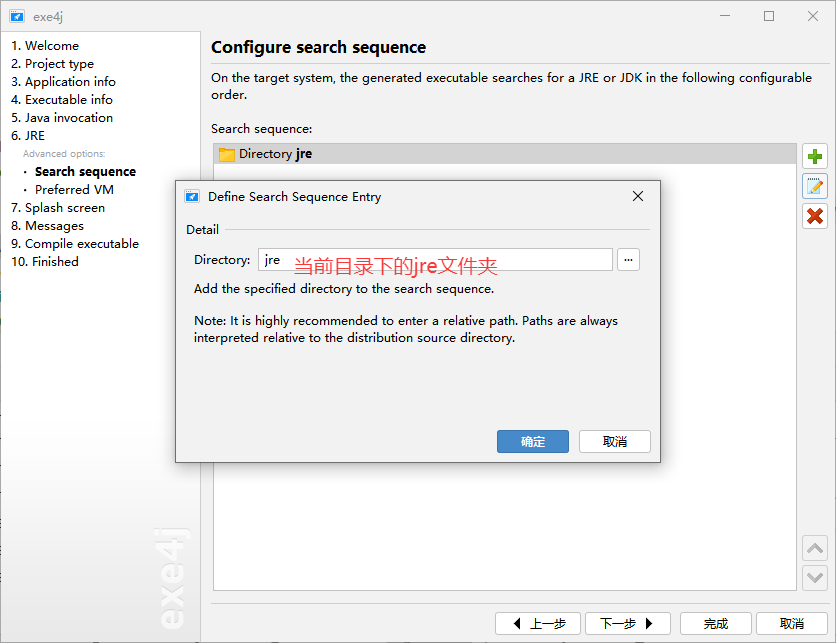Move entry down in search sequence

pos(815,577)
